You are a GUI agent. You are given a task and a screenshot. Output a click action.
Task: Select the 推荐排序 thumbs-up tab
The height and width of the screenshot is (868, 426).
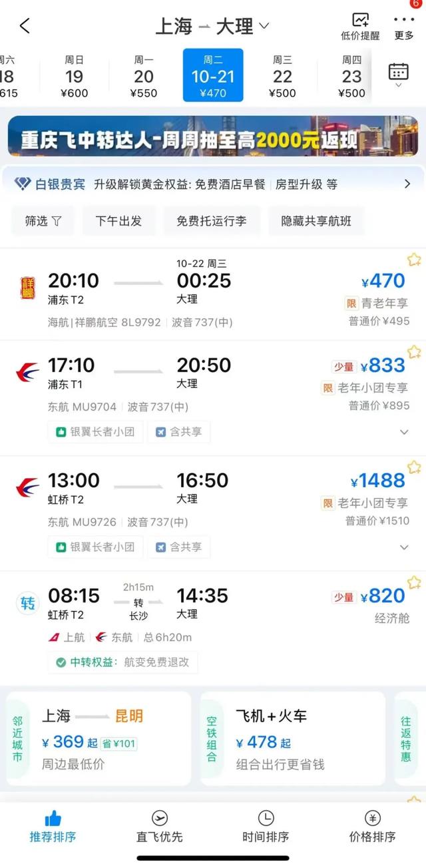point(53,827)
